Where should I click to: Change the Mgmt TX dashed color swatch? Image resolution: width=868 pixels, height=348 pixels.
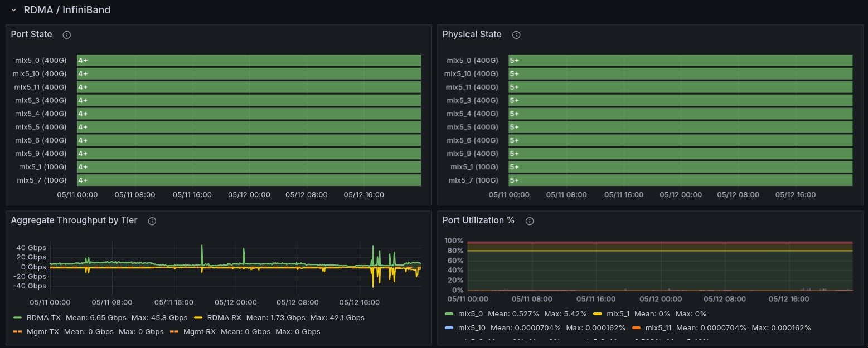click(x=17, y=332)
